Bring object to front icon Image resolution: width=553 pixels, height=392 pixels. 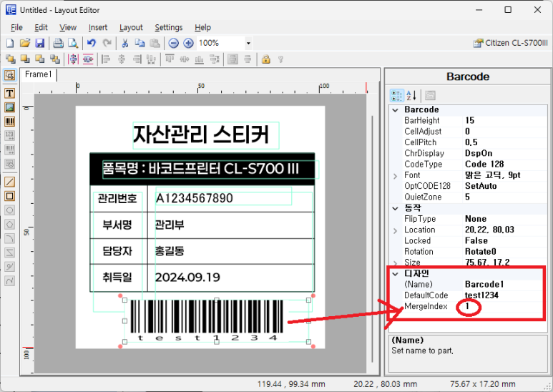10,59
